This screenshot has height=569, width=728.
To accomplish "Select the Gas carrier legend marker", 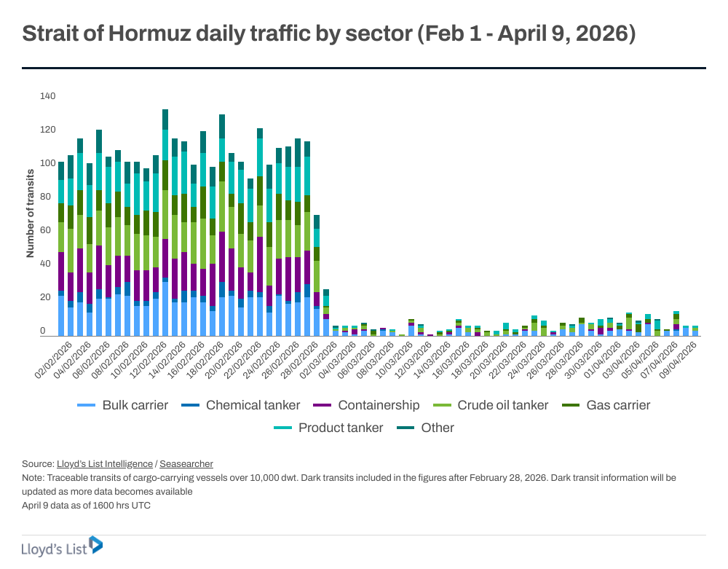I will pyautogui.click(x=571, y=405).
